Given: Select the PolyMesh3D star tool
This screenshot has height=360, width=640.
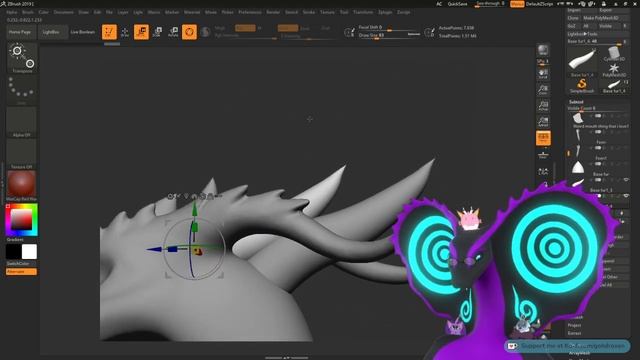Looking at the screenshot, I should click(x=614, y=70).
